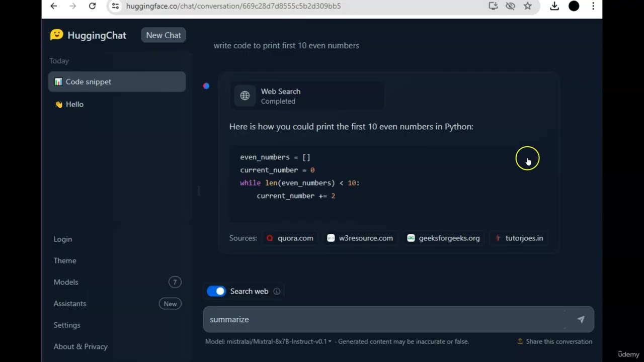Click the browser address bar URL

click(233, 6)
